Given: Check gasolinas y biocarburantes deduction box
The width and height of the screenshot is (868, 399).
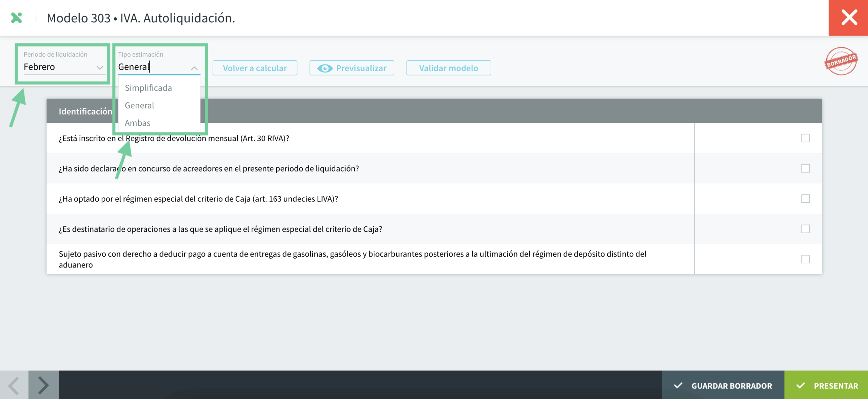Looking at the screenshot, I should [x=805, y=259].
